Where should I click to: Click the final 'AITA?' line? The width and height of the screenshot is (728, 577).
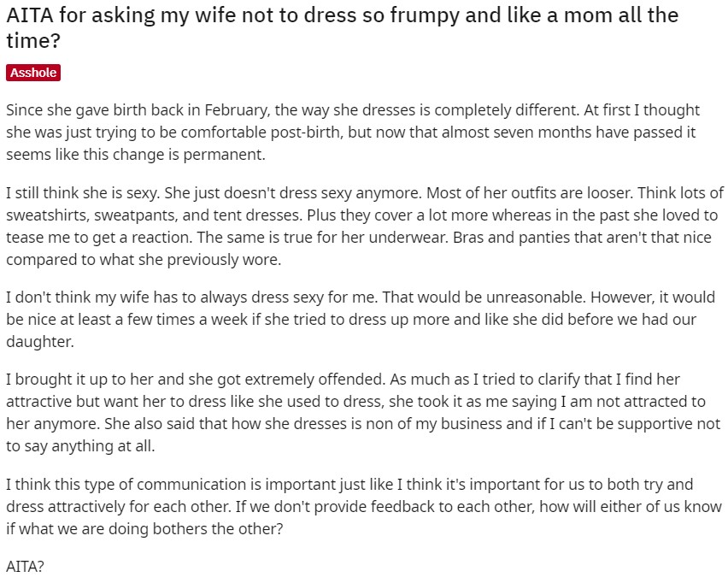pos(25,567)
